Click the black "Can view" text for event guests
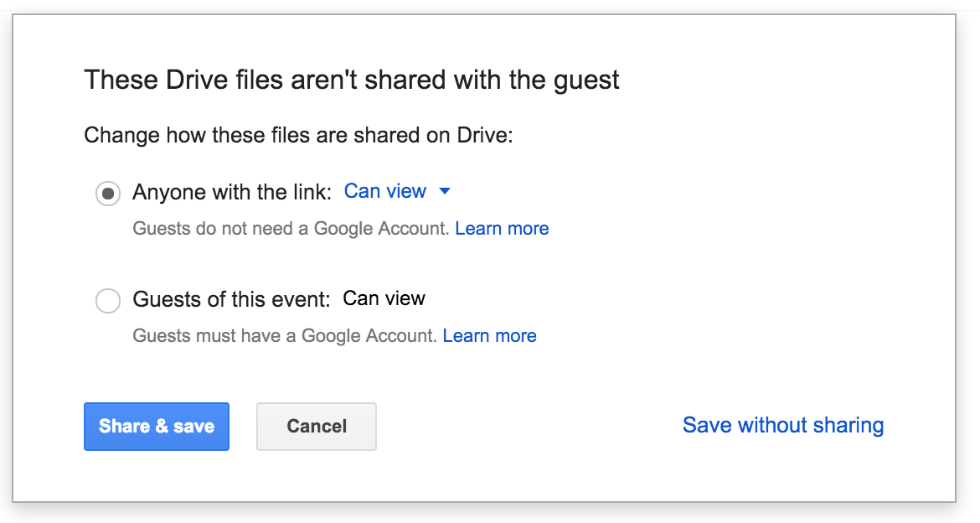Image resolution: width=980 pixels, height=523 pixels. tap(384, 298)
